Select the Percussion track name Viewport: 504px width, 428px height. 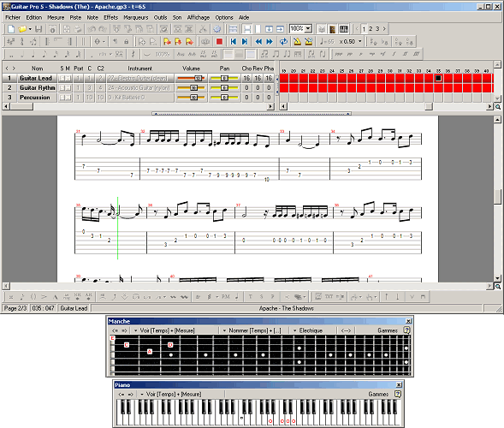click(x=35, y=97)
